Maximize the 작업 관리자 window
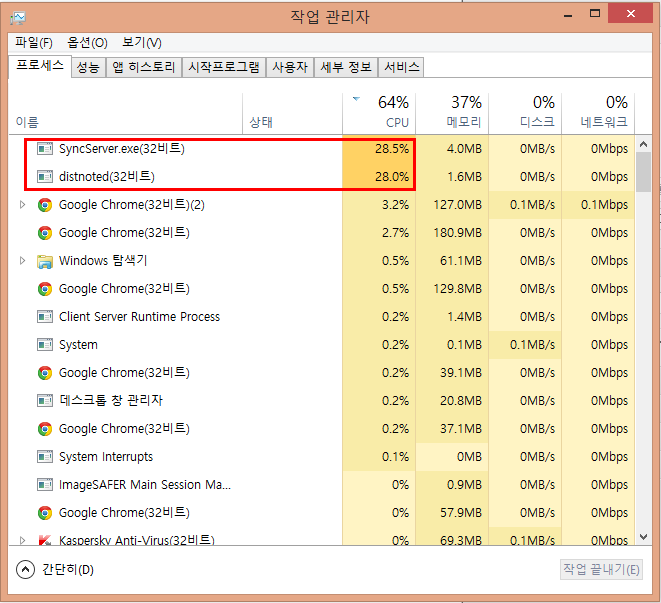The image size is (661, 603). [595, 14]
